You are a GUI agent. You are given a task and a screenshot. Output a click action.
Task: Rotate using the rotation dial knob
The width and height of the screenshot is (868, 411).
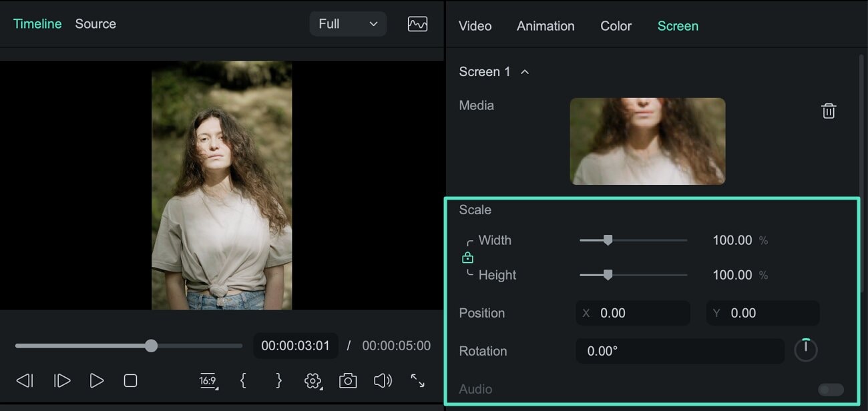(805, 350)
